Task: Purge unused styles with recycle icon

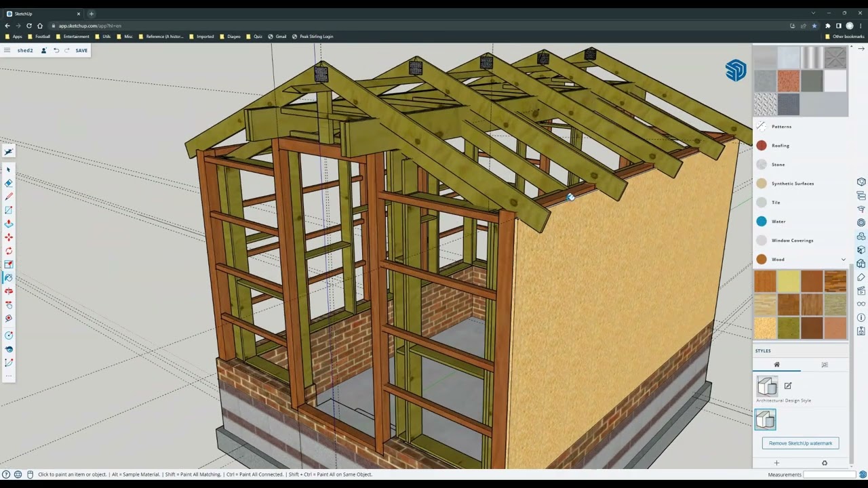Action: (x=825, y=463)
